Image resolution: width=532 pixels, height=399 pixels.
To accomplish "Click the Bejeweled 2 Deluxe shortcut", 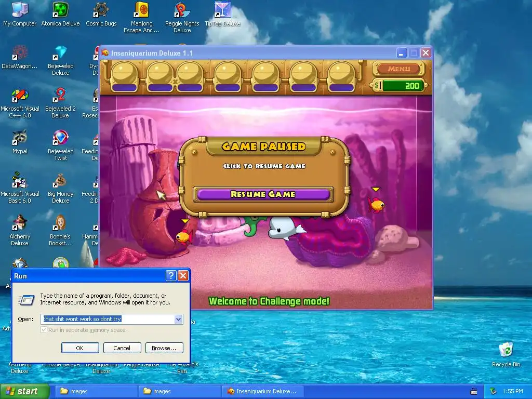I will coord(60,103).
